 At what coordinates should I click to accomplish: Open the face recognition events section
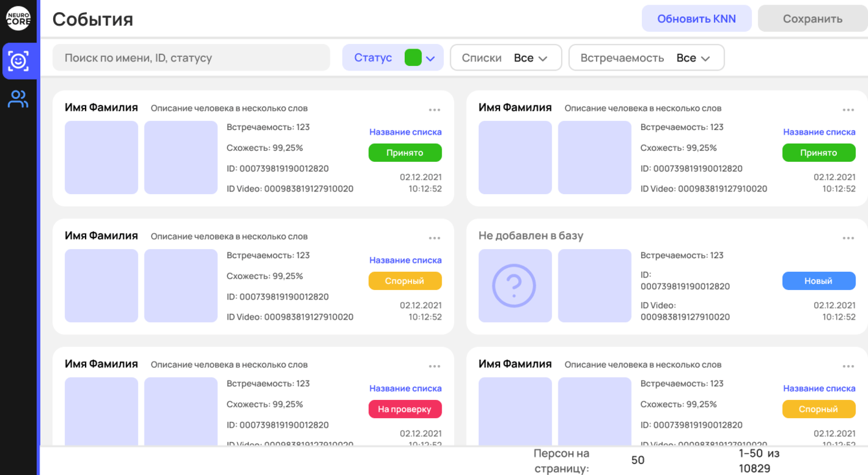pyautogui.click(x=18, y=61)
